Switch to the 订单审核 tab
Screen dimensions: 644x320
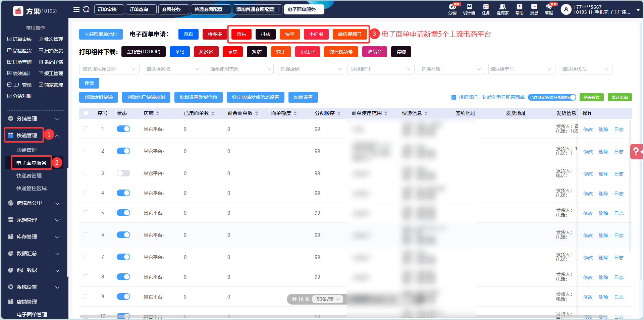click(x=109, y=9)
